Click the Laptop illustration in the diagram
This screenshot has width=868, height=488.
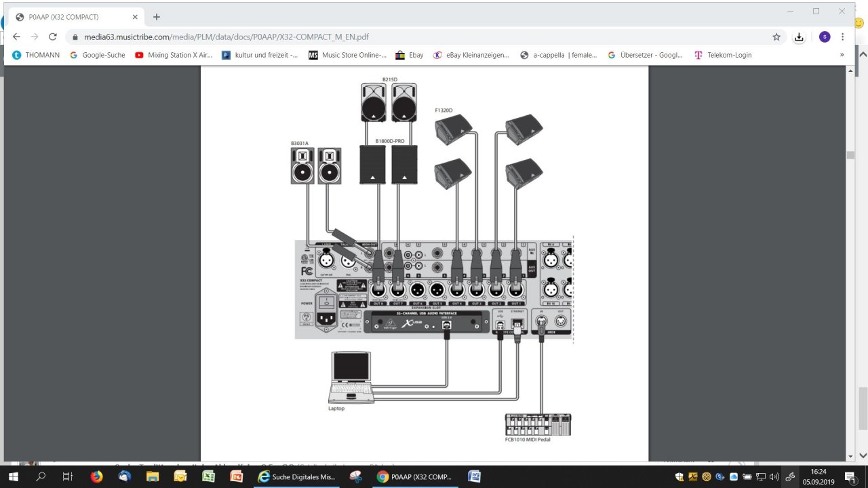(351, 378)
